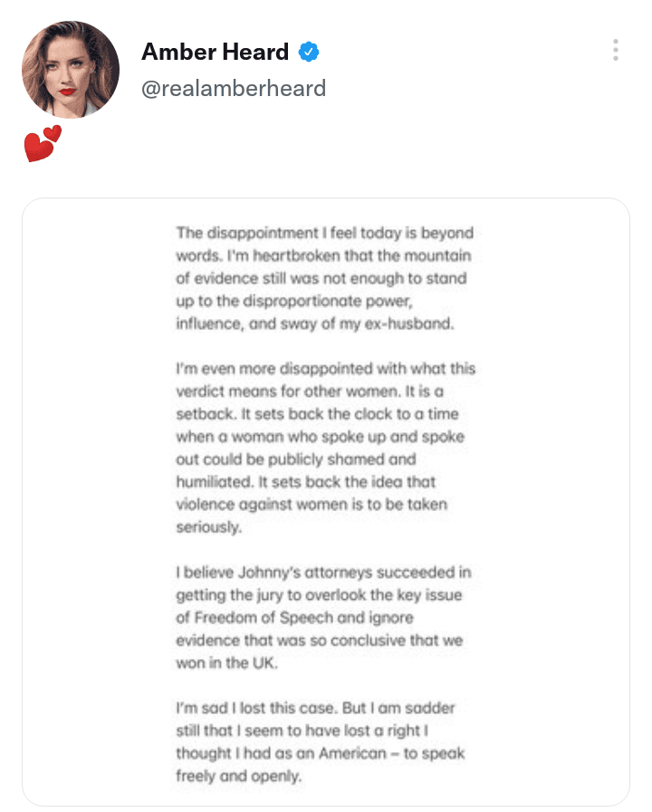Click the line "of Freedom of Speech and ignore"
652x812 pixels.
(x=294, y=618)
